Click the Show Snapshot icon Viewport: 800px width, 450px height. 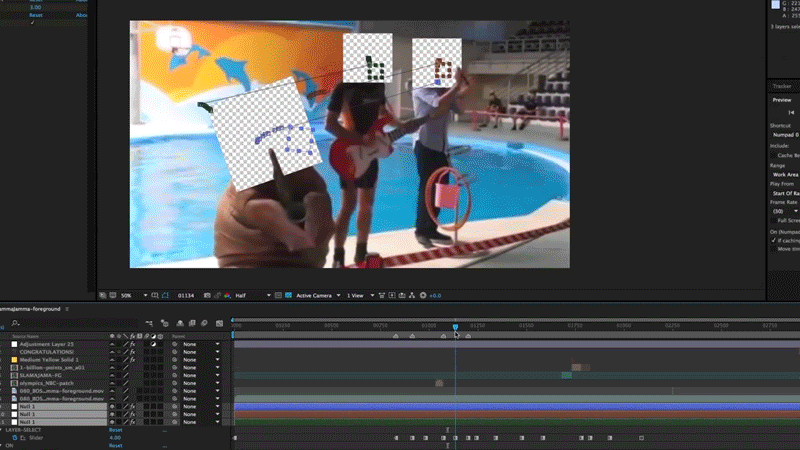217,295
